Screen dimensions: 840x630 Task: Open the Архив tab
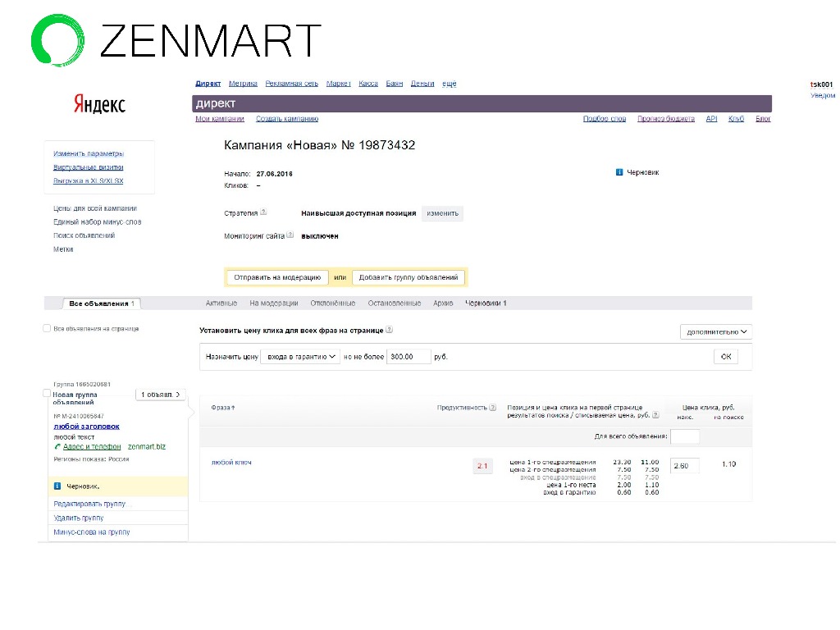pyautogui.click(x=443, y=304)
